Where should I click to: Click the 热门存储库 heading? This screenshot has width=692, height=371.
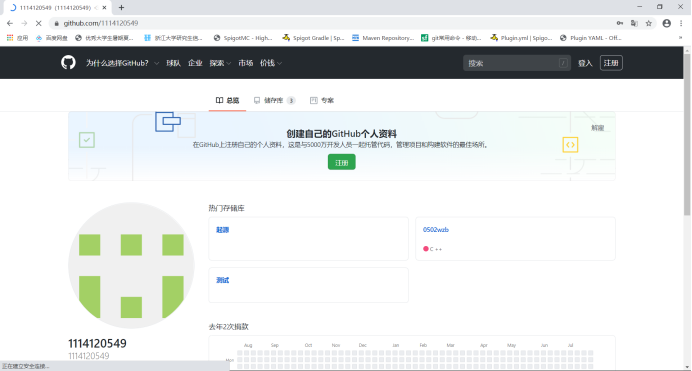(226, 208)
